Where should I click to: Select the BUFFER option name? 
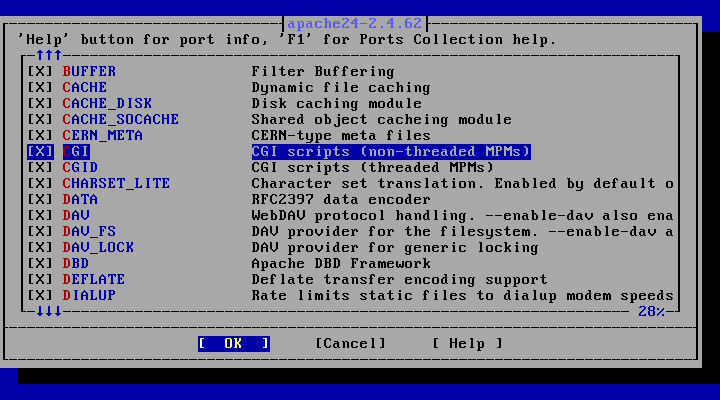pyautogui.click(x=90, y=72)
